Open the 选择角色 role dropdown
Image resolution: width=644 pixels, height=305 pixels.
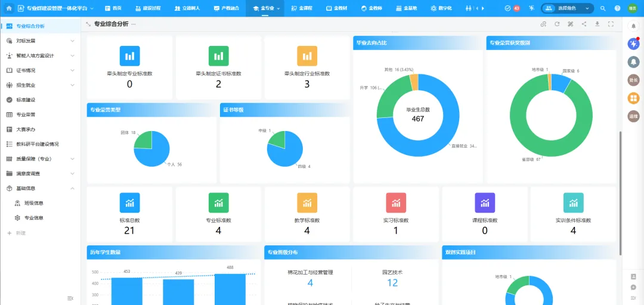568,8
